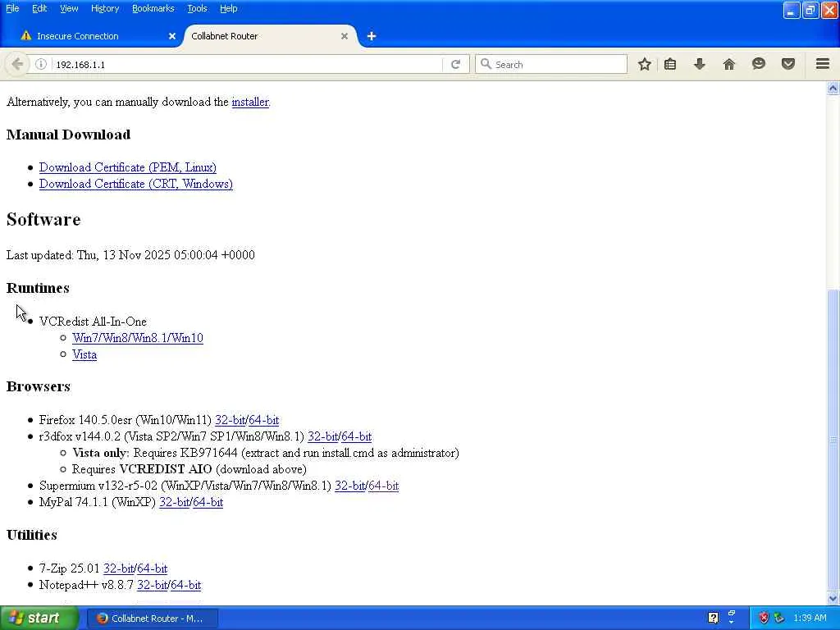Open the VCRedist Vista link
This screenshot has width=840, height=630.
pos(84,354)
